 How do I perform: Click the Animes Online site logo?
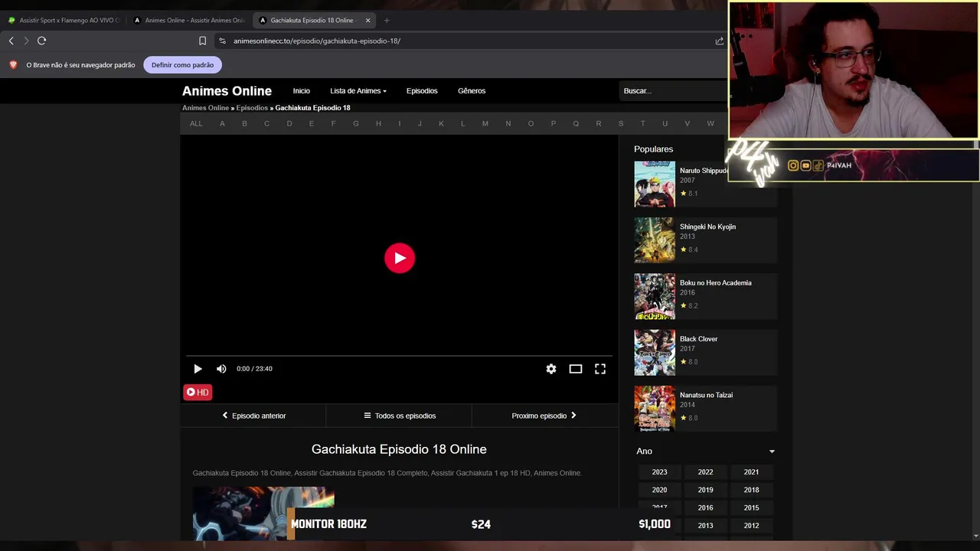click(x=227, y=90)
